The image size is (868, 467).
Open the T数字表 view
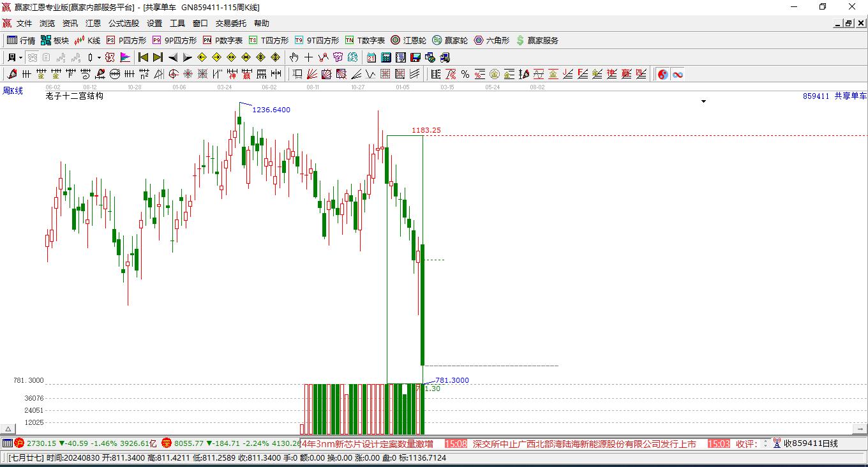(x=364, y=40)
